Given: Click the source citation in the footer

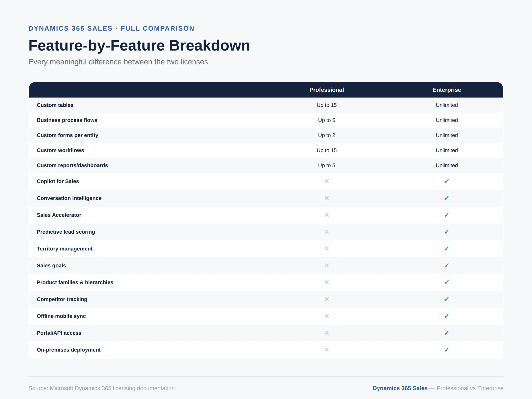Looking at the screenshot, I should [102, 388].
